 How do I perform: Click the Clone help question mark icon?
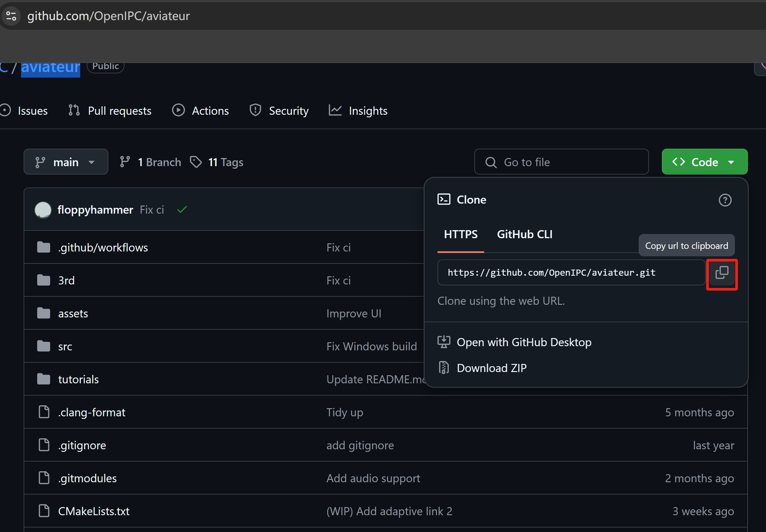tap(725, 200)
